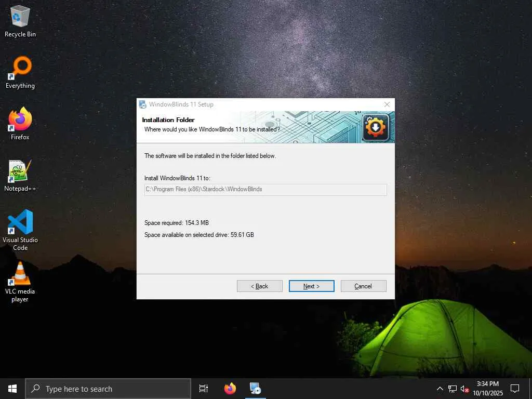The width and height of the screenshot is (532, 399).
Task: Click the muted volume tray icon
Action: 464,389
